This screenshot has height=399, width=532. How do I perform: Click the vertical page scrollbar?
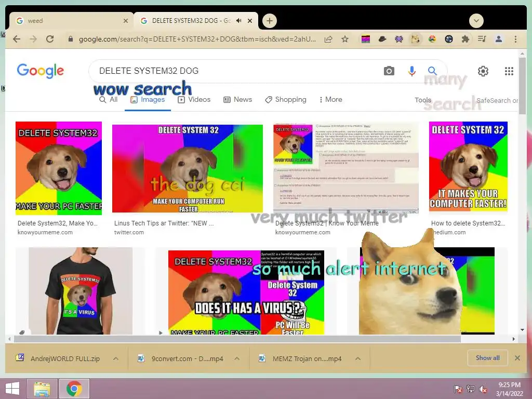pos(522,86)
